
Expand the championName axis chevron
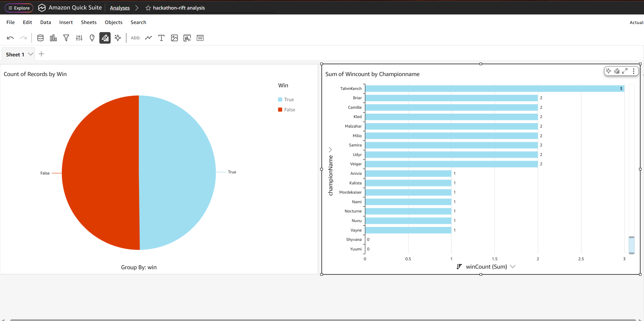click(x=330, y=150)
